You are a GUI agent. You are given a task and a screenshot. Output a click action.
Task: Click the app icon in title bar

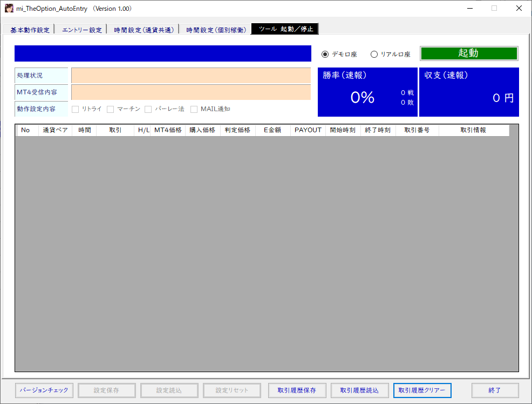(9, 9)
